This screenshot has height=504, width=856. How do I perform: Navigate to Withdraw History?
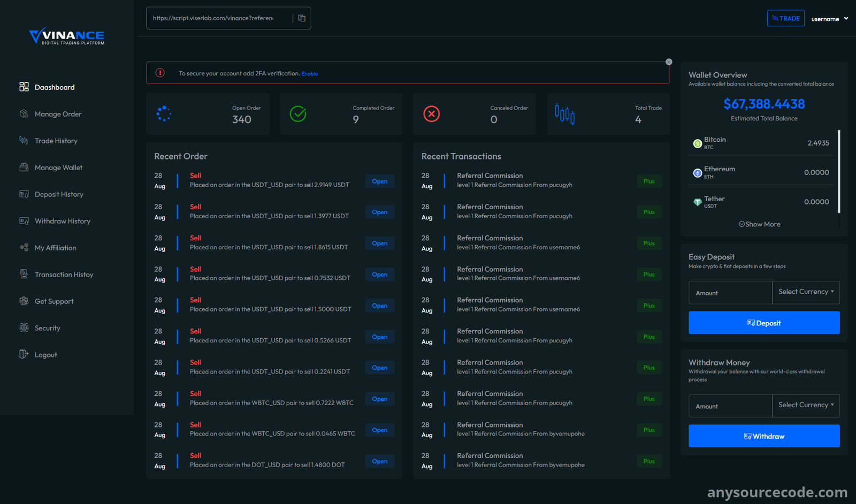pos(63,221)
